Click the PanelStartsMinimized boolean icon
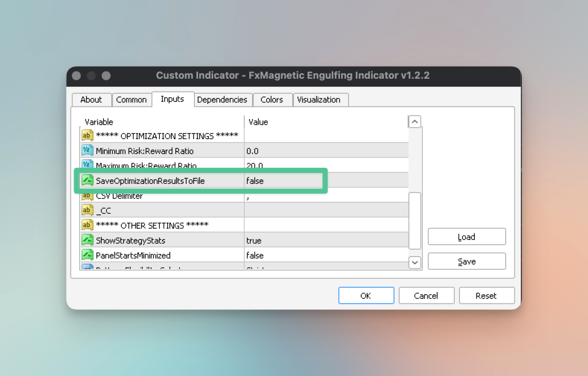 (86, 255)
